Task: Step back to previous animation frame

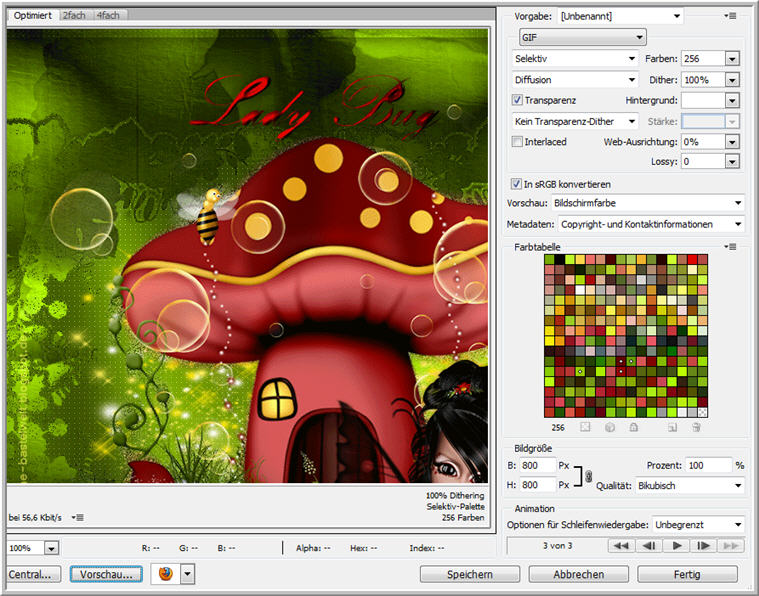Action: pyautogui.click(x=649, y=546)
